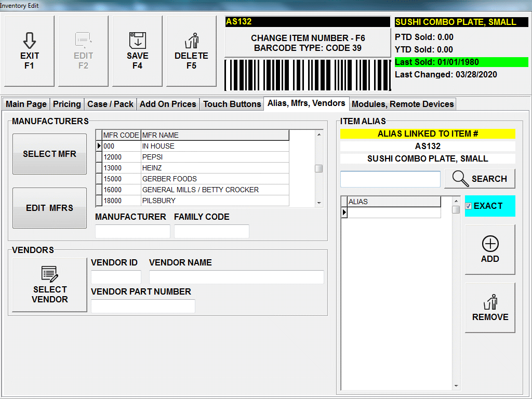Click the VENDOR PART NUMBER field
The height and width of the screenshot is (399, 532).
coord(143,306)
